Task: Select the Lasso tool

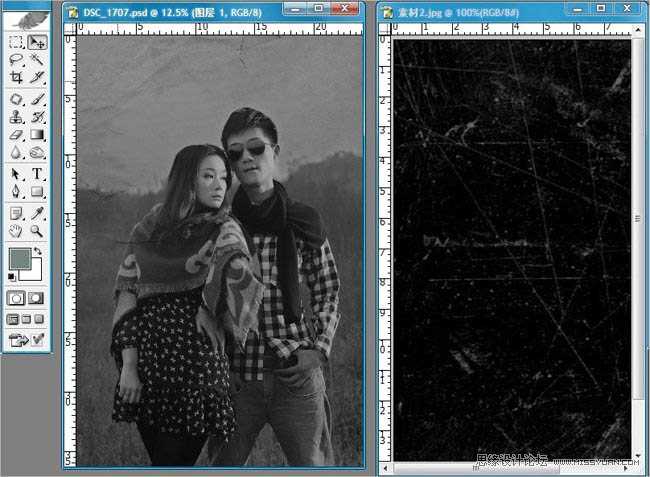Action: click(x=16, y=60)
